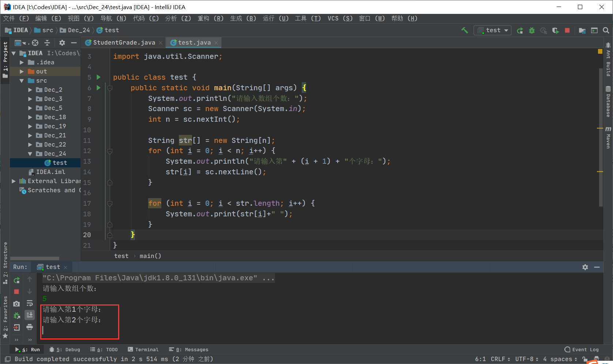This screenshot has height=364, width=613.
Task: Open Terminal tool window button
Action: 143,350
